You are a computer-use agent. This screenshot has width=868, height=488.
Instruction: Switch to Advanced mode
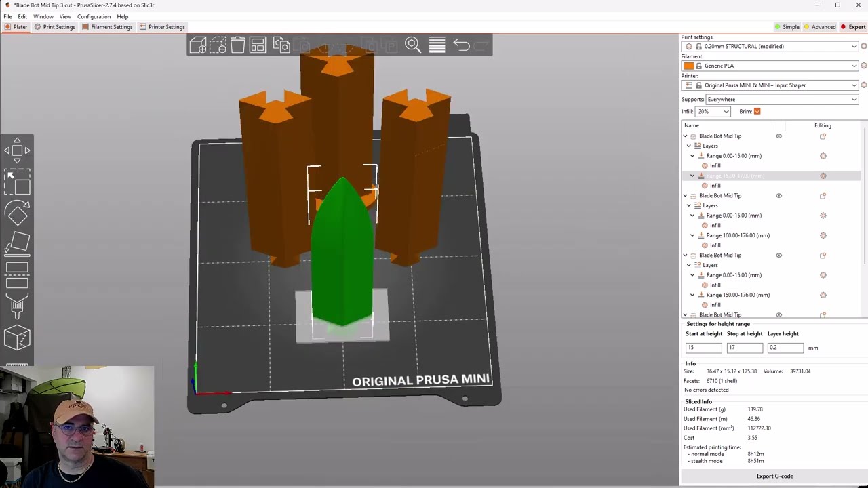[x=819, y=27]
